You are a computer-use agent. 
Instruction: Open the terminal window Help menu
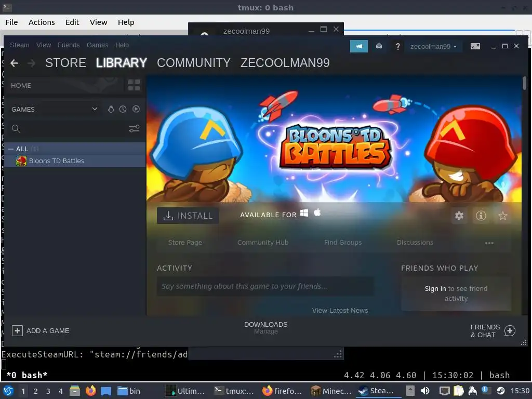[x=126, y=22]
